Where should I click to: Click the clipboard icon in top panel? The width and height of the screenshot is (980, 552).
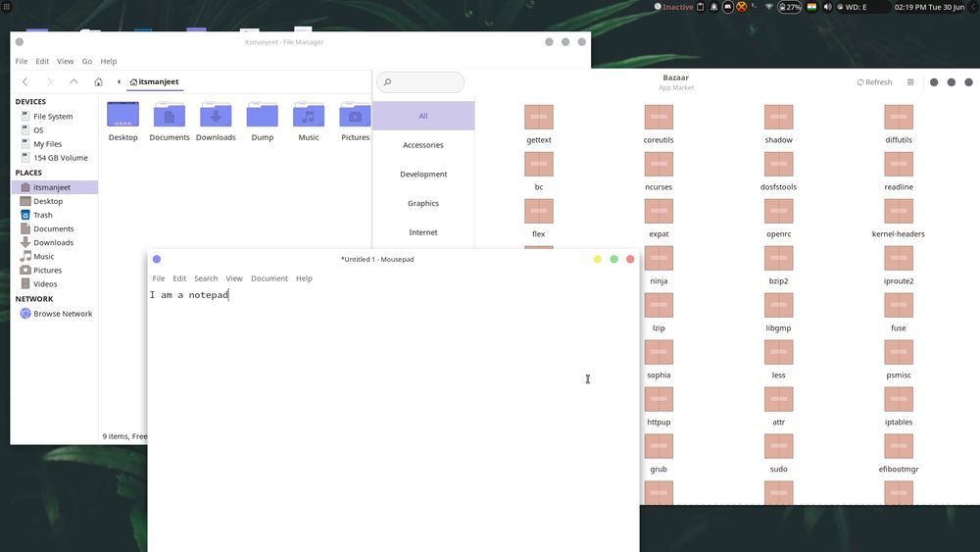[x=701, y=7]
